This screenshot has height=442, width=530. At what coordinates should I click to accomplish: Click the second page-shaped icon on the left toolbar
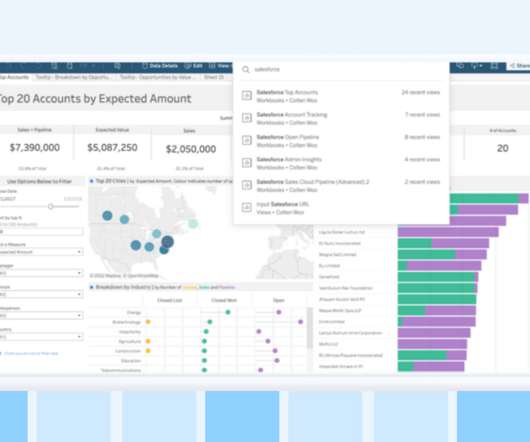click(x=70, y=66)
